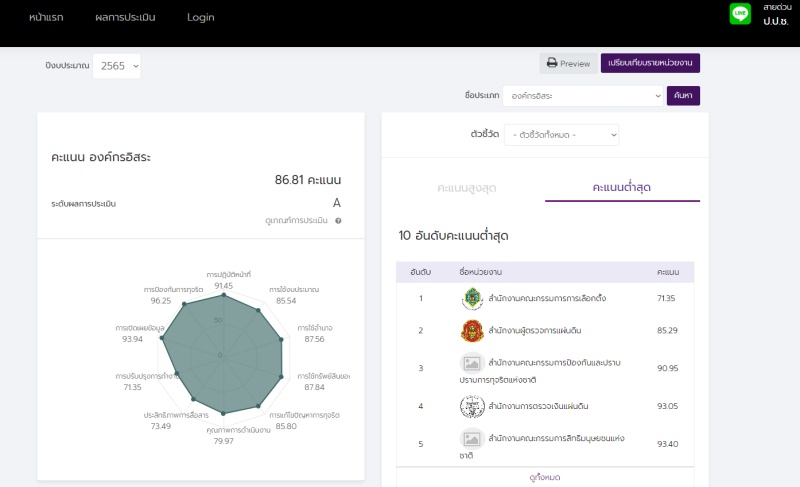Click the Login link in navigation
This screenshot has width=800, height=487.
[201, 17]
